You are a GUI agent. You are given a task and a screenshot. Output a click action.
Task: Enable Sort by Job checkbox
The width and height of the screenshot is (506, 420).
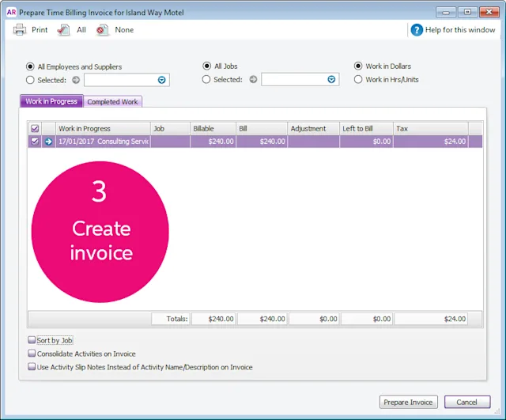tap(32, 340)
